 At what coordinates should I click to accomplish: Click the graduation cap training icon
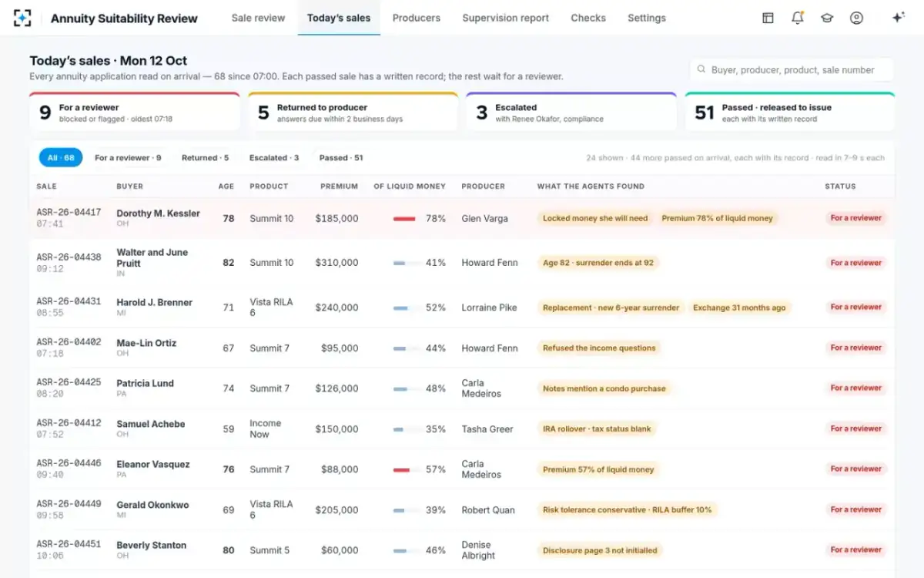tap(827, 18)
